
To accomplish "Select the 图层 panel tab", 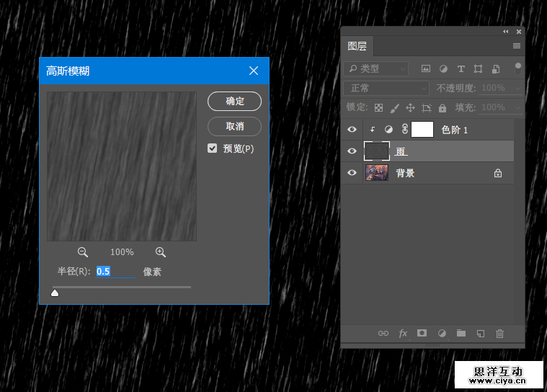I will tap(357, 46).
